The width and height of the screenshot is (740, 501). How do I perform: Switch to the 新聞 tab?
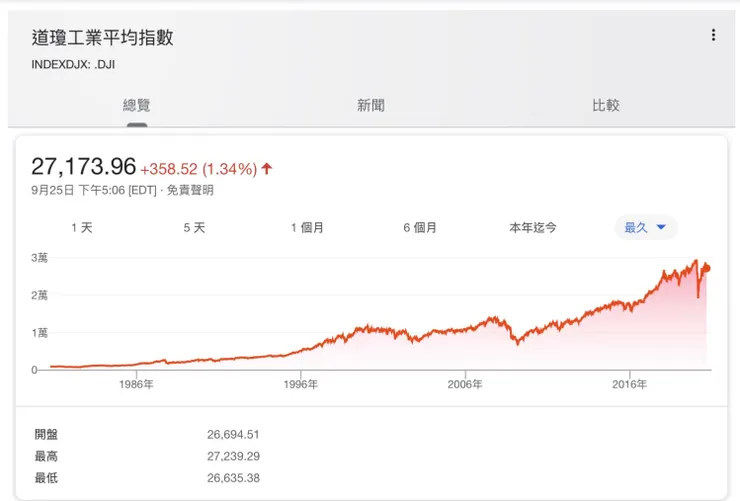370,105
